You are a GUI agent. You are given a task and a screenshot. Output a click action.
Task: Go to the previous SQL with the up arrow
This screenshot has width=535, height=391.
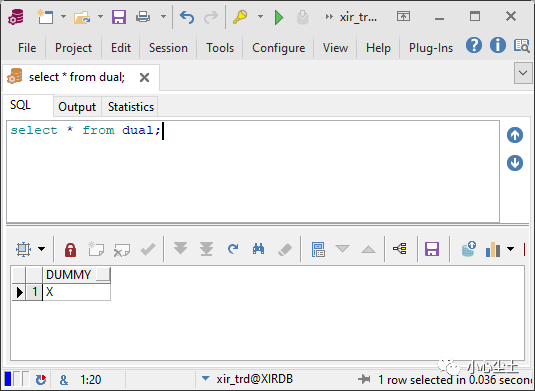click(x=515, y=135)
